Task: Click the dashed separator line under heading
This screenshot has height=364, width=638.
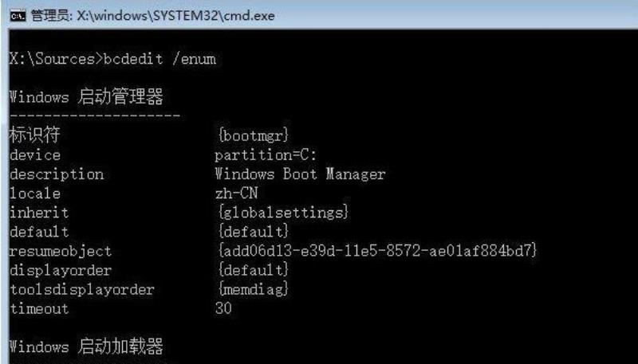Action: pos(95,116)
